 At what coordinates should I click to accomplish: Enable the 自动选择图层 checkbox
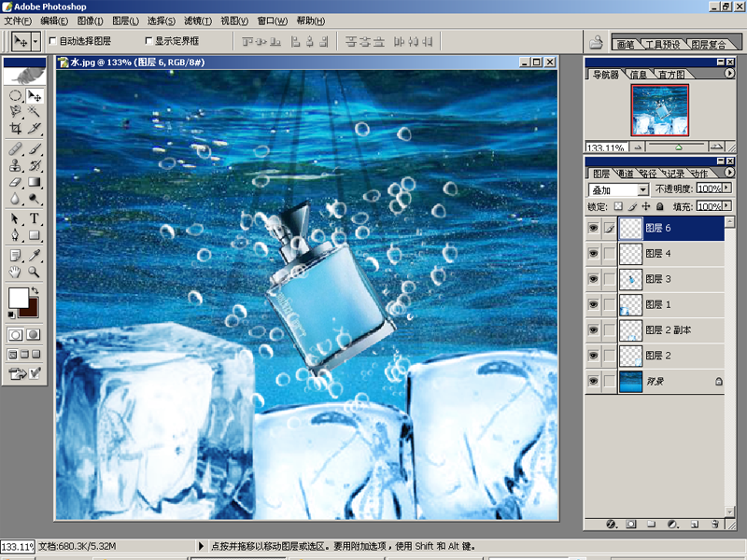point(53,41)
